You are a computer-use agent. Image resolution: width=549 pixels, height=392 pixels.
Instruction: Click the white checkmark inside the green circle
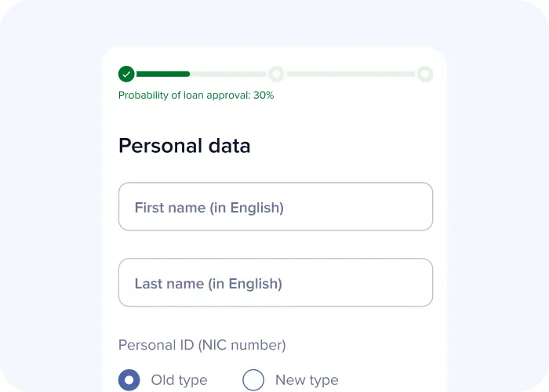pos(126,74)
